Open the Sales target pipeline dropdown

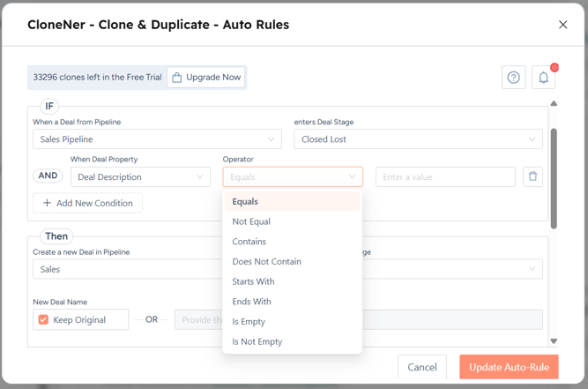click(x=128, y=269)
